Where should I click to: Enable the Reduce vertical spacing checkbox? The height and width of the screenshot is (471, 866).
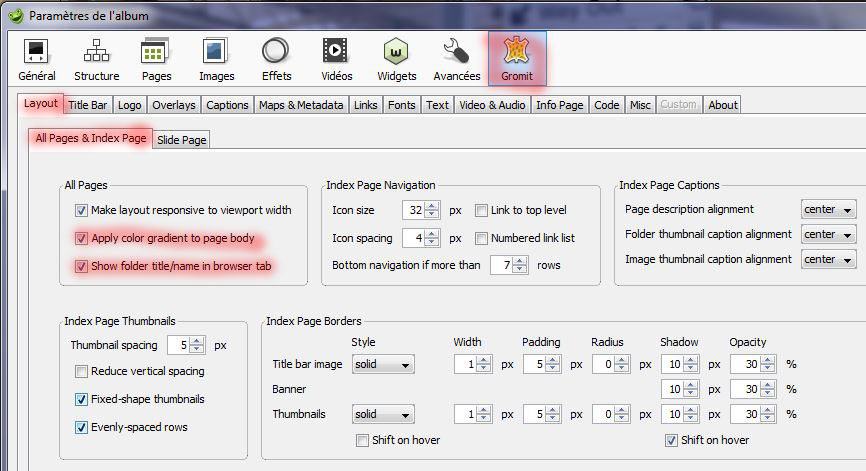[82, 372]
